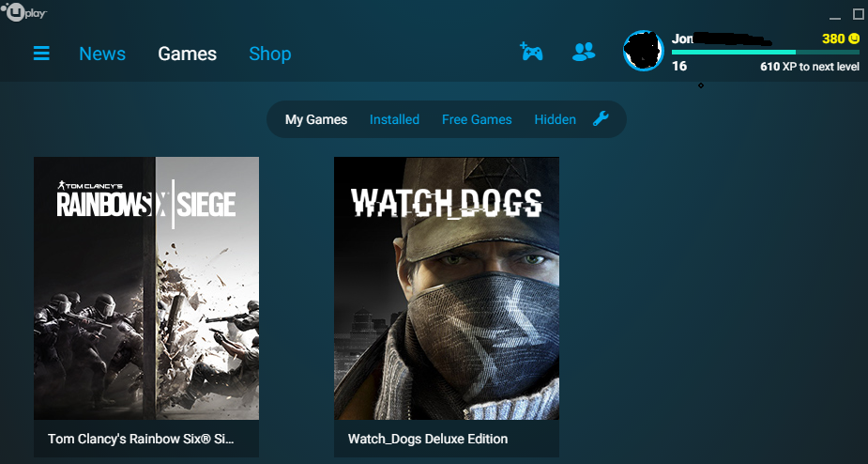Open the Watch_Dogs cover art
The height and width of the screenshot is (464, 868).
[x=446, y=288]
